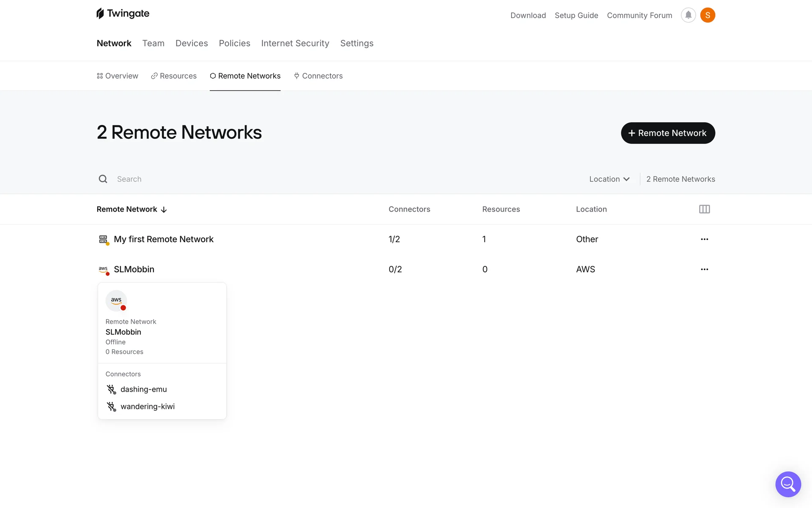The height and width of the screenshot is (508, 812).
Task: Switch to the Connectors tab
Action: (x=318, y=76)
